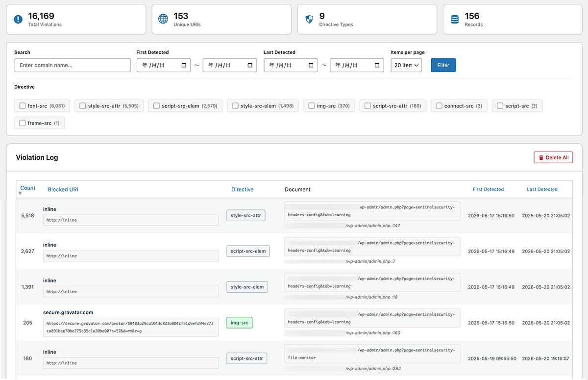Viewport: 588px width, 380px height.
Task: Check the script-src-elem directive checkbox
Action: 157,106
